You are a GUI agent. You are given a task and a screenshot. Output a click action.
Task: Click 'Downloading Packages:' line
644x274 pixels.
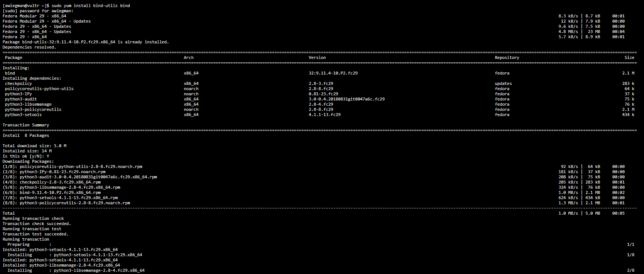tap(28, 161)
